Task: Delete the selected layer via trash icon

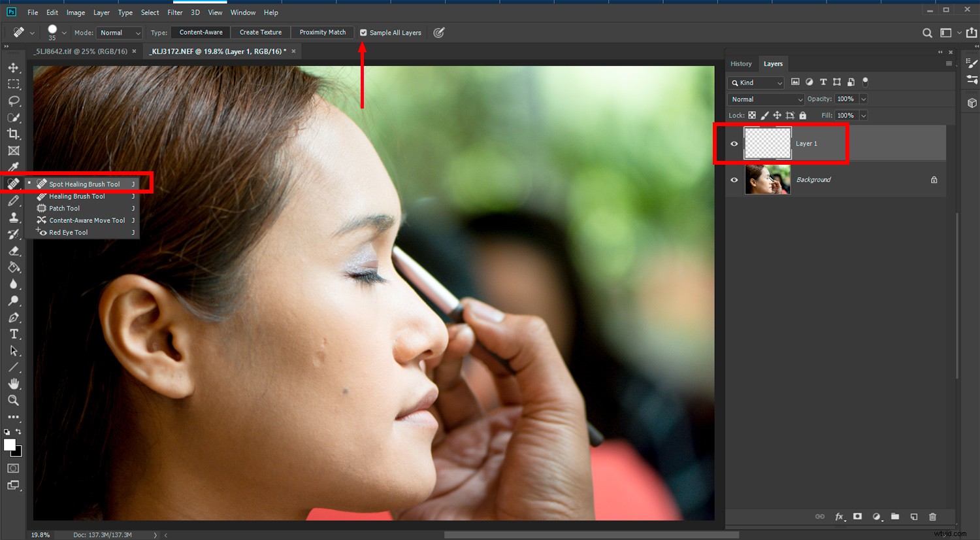Action: click(x=933, y=516)
